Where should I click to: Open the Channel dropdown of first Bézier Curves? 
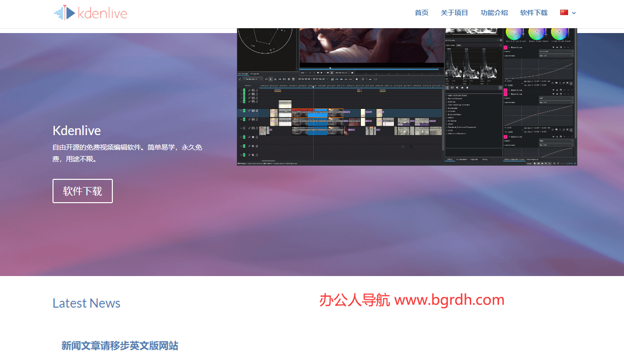click(556, 52)
